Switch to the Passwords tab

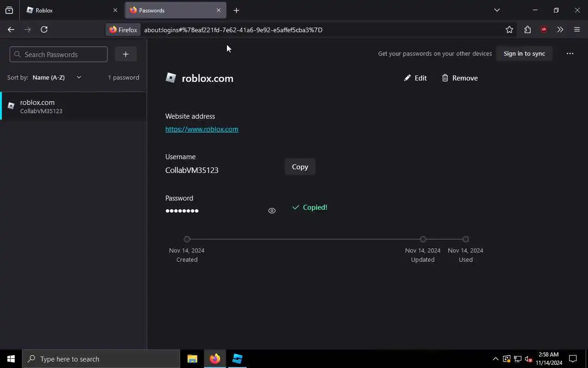point(175,10)
